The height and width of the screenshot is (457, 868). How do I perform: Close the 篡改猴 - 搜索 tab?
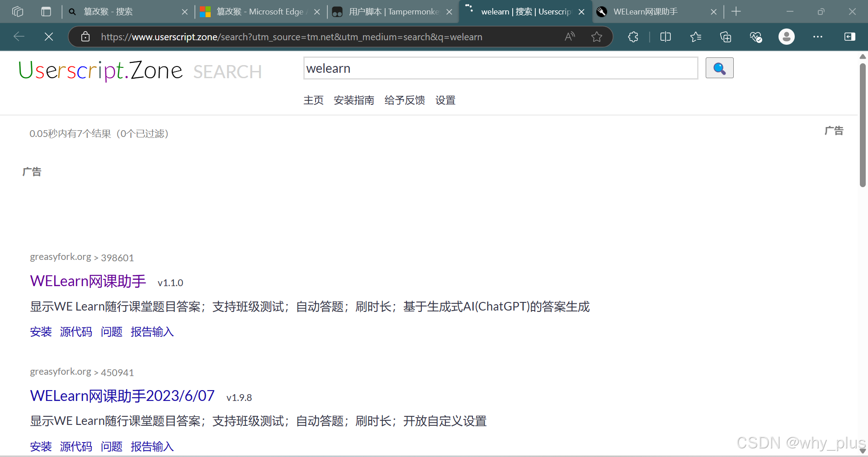(184, 12)
